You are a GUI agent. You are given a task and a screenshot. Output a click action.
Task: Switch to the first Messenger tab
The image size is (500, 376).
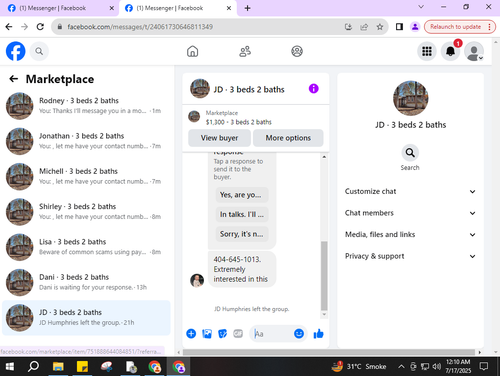pyautogui.click(x=57, y=8)
